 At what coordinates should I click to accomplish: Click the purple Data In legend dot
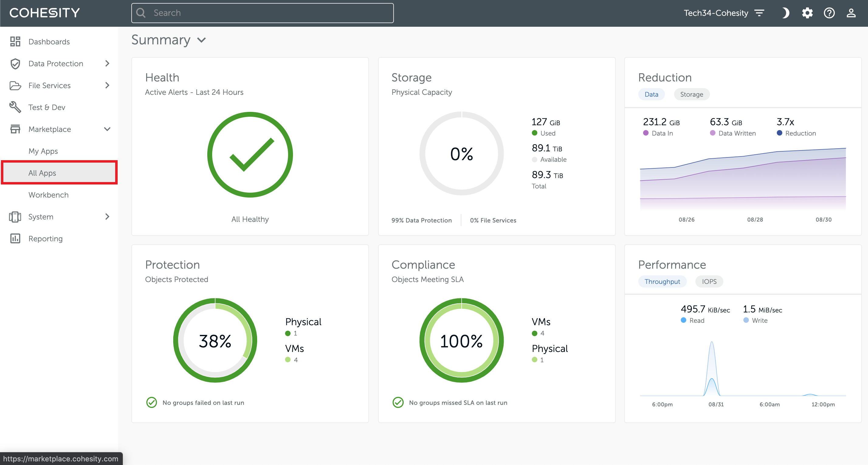coord(646,133)
